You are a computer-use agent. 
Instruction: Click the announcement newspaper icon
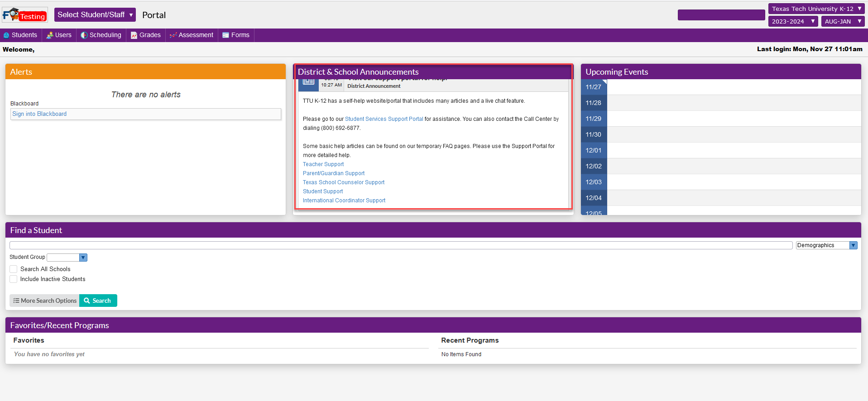coord(308,82)
